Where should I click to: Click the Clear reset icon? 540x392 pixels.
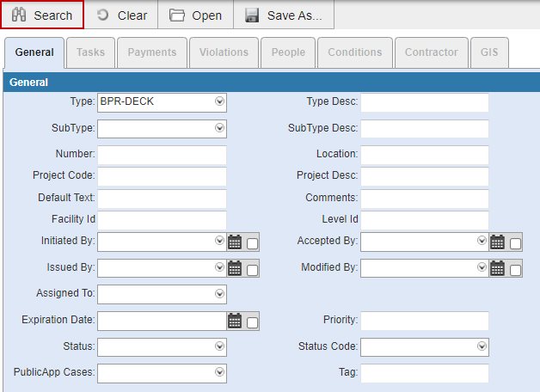pyautogui.click(x=103, y=15)
